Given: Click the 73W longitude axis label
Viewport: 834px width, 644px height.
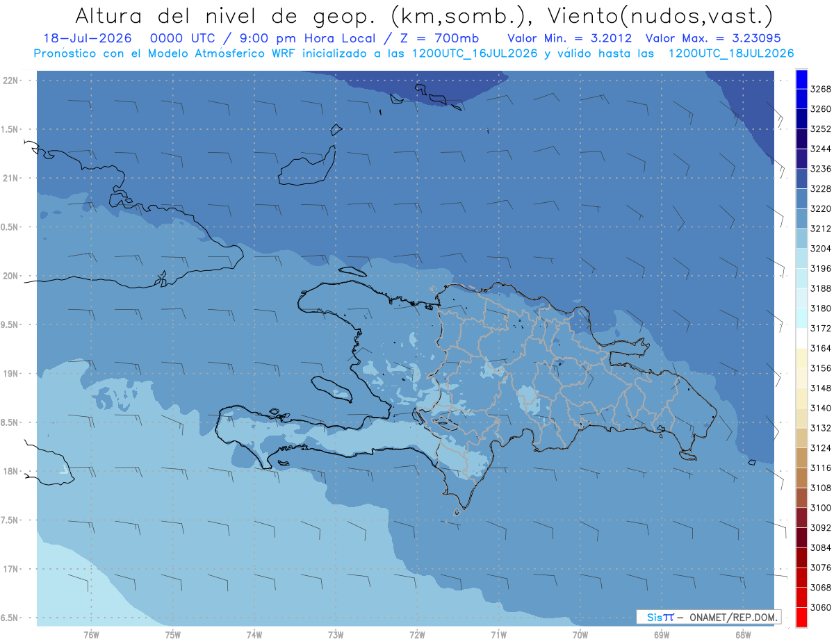Looking at the screenshot, I should tap(336, 635).
